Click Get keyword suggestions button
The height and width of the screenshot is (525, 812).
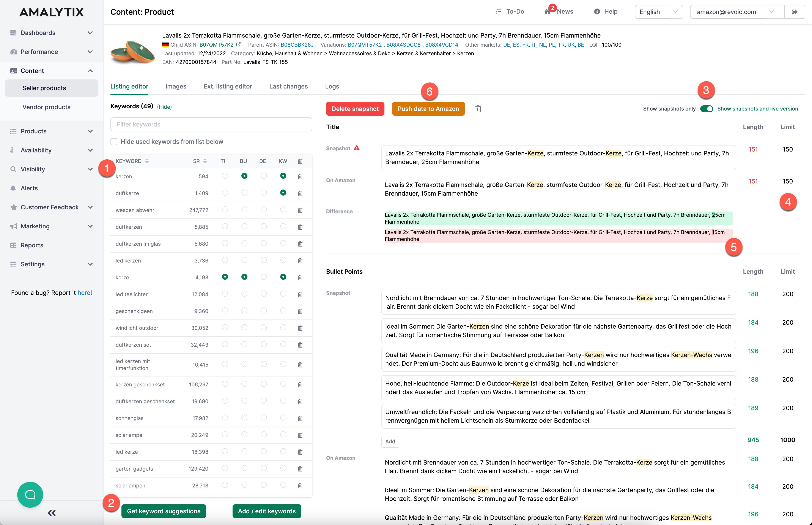click(x=164, y=511)
